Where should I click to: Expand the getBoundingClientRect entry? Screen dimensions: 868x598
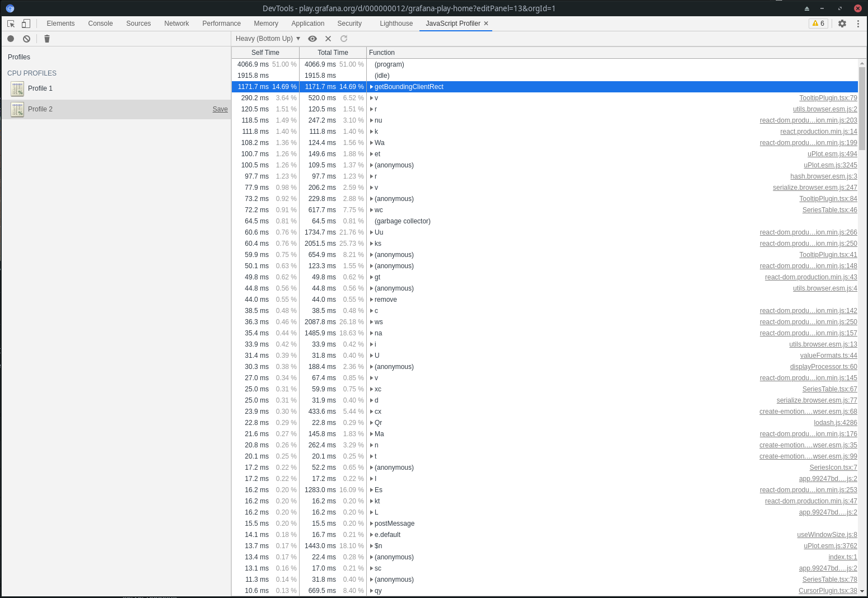(371, 87)
